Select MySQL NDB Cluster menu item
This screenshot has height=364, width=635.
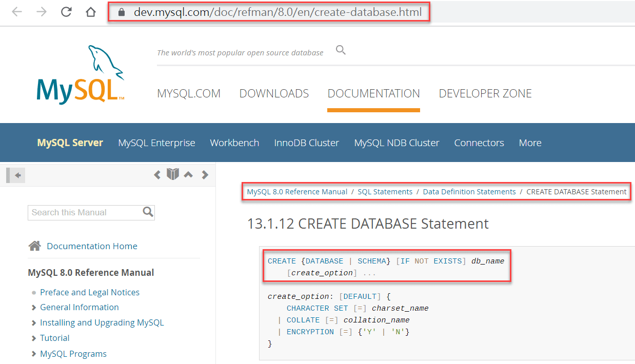coord(396,143)
